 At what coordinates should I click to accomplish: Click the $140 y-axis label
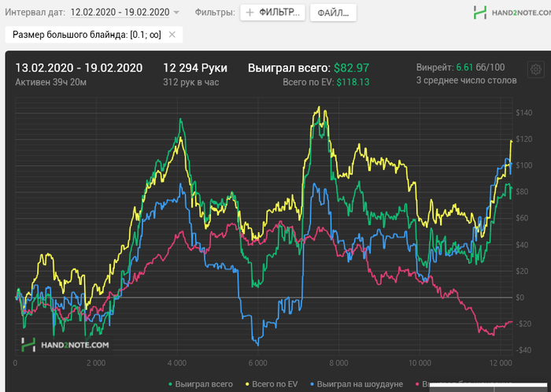pyautogui.click(x=524, y=113)
